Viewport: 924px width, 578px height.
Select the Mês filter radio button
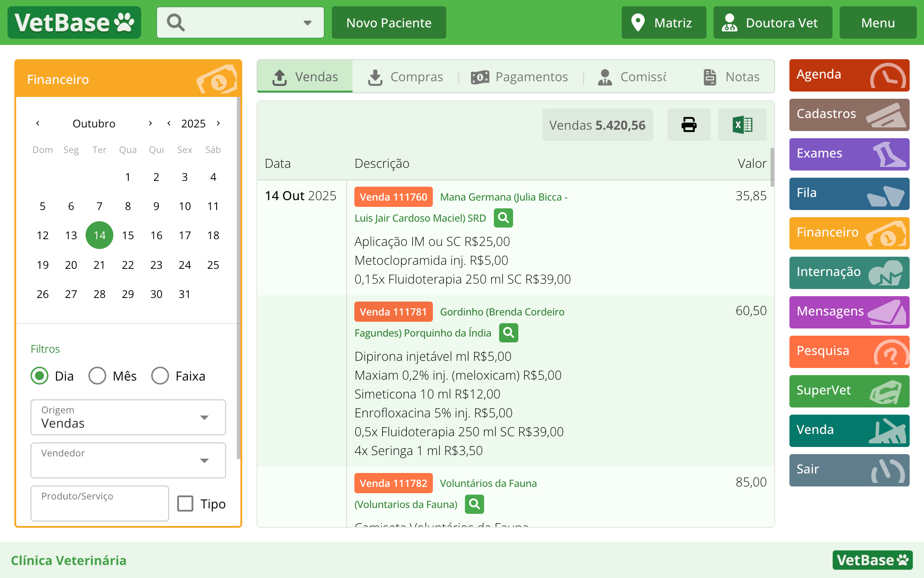tap(97, 376)
